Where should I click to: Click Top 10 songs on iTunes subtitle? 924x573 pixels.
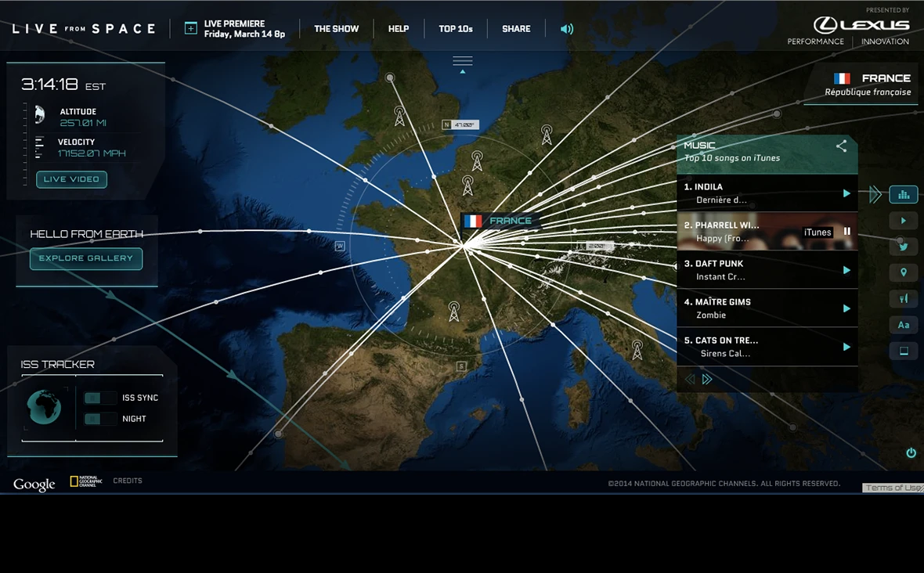[732, 158]
